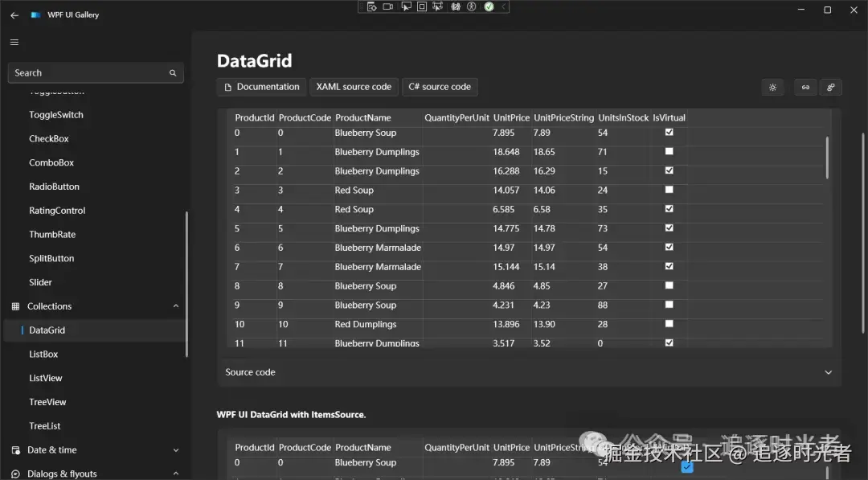
Task: Navigate to RadioButton page
Action: point(55,187)
